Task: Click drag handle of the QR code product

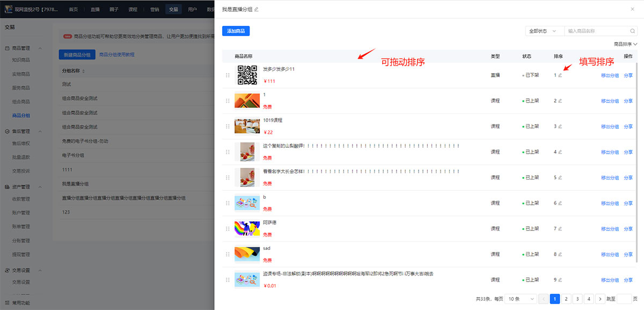Action: (228, 75)
